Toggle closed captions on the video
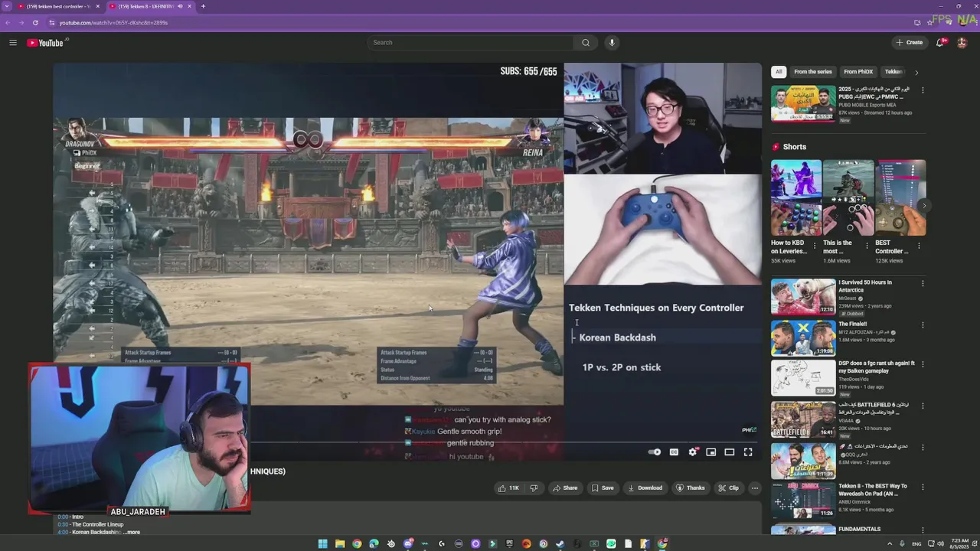Screen dimensions: 980x551 tap(674, 452)
